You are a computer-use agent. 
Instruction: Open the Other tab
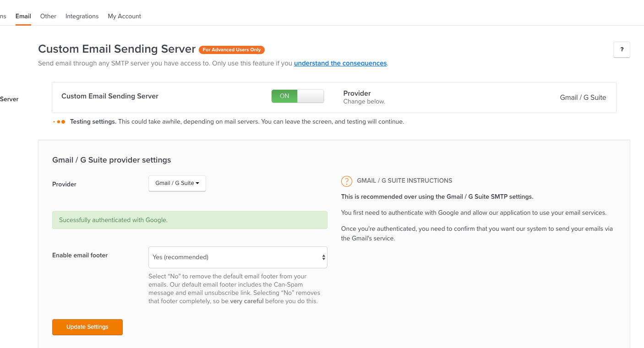click(x=48, y=16)
